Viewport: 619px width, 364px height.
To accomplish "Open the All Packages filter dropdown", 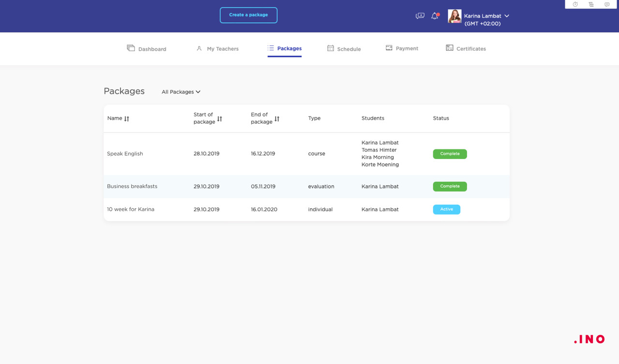I will pyautogui.click(x=181, y=92).
